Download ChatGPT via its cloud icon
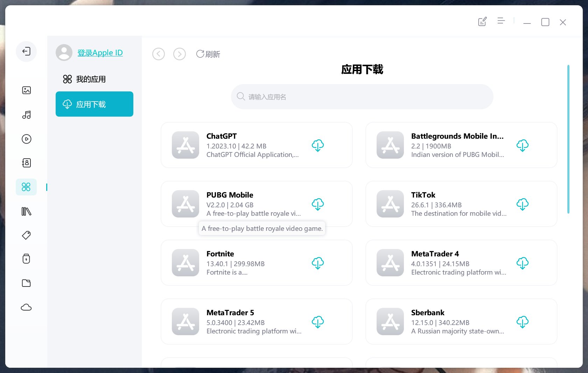This screenshot has height=373, width=588. coord(318,145)
